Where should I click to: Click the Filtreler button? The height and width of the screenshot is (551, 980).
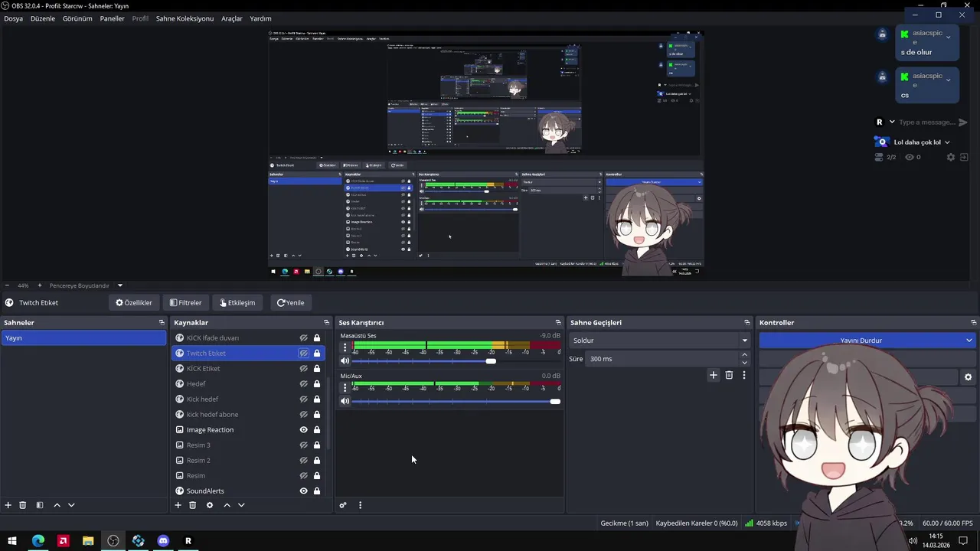[x=186, y=302]
